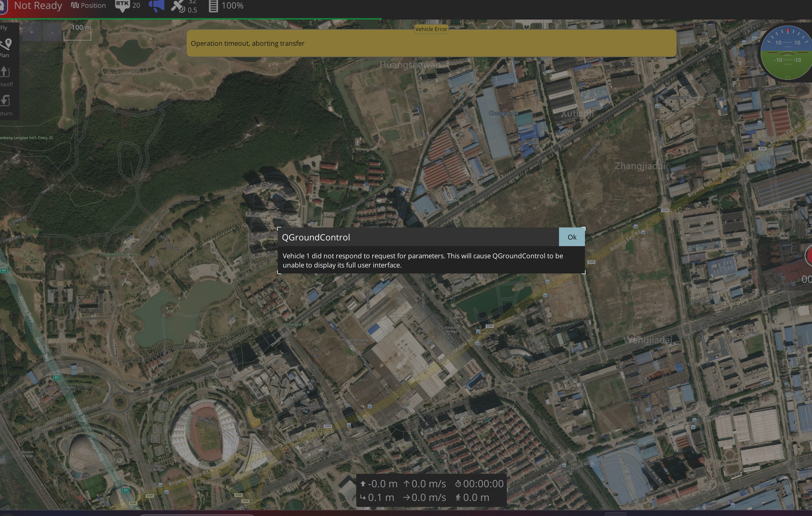Select the Fly view label
The image size is (812, 516).
point(4,28)
